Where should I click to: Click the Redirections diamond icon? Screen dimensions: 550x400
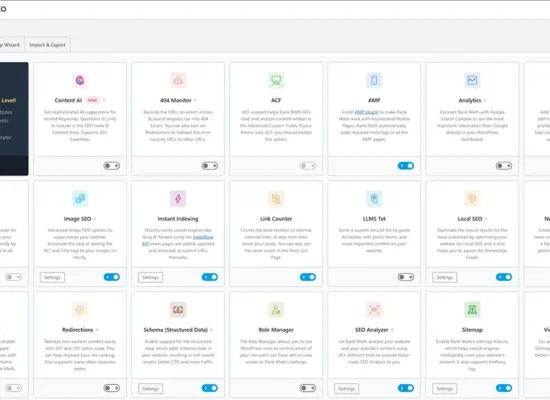point(80,310)
